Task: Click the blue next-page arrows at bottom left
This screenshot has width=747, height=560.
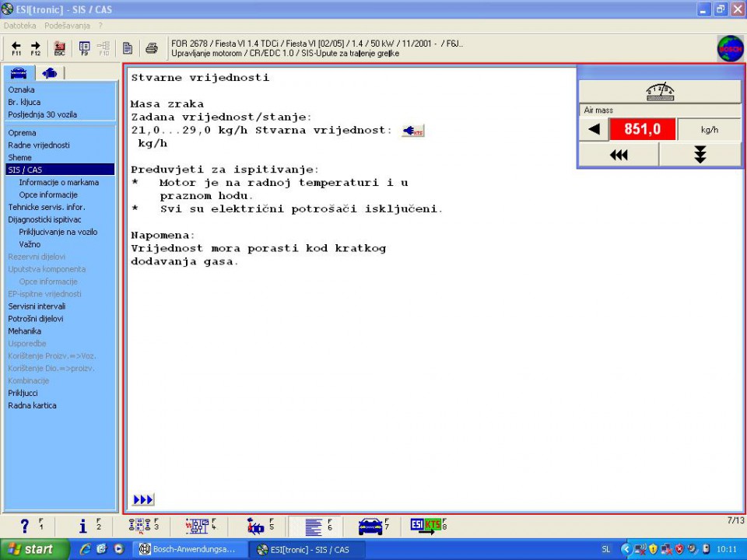Action: [x=143, y=499]
